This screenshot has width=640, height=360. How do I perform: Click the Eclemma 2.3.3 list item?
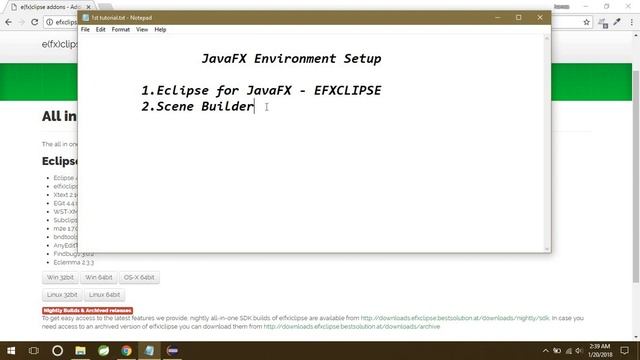(x=73, y=262)
